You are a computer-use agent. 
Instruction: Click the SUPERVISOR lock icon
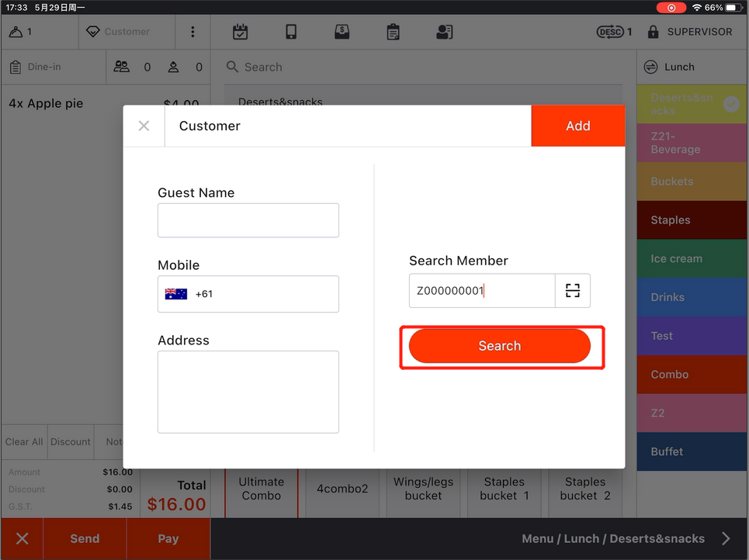[653, 32]
